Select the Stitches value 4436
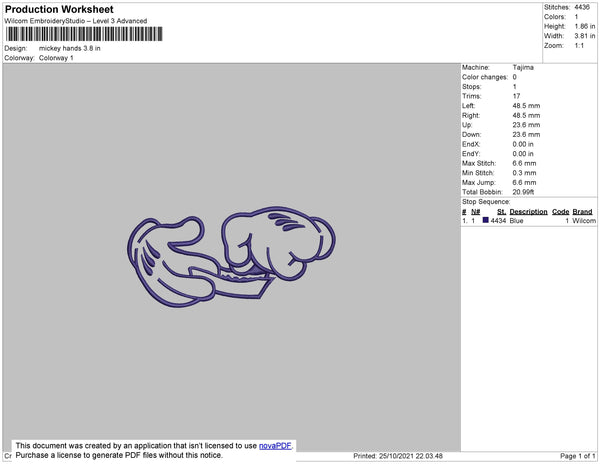 (582, 7)
